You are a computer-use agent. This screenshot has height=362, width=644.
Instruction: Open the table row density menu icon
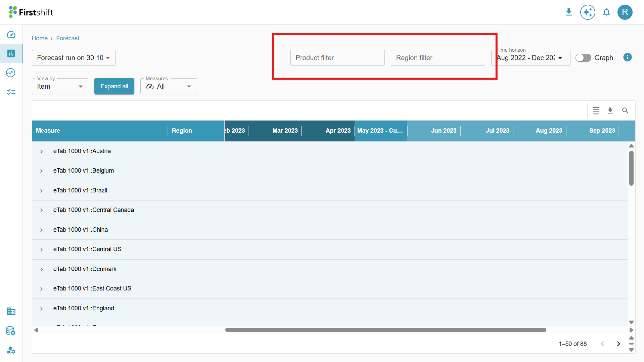click(596, 110)
